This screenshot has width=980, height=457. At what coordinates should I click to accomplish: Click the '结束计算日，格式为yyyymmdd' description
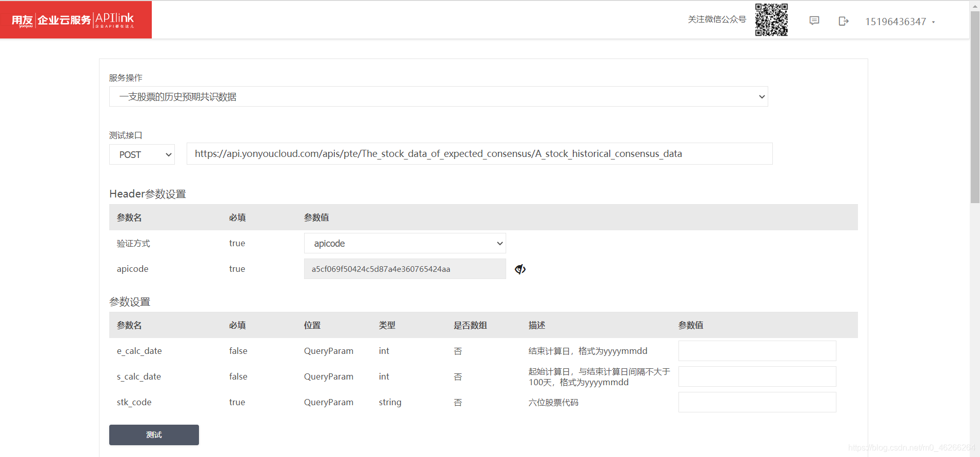pos(588,351)
